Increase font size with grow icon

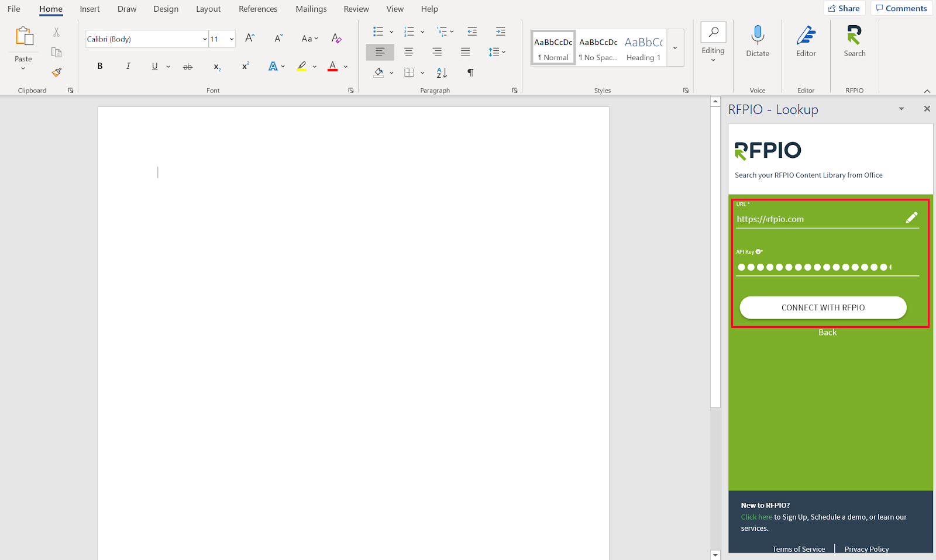250,39
